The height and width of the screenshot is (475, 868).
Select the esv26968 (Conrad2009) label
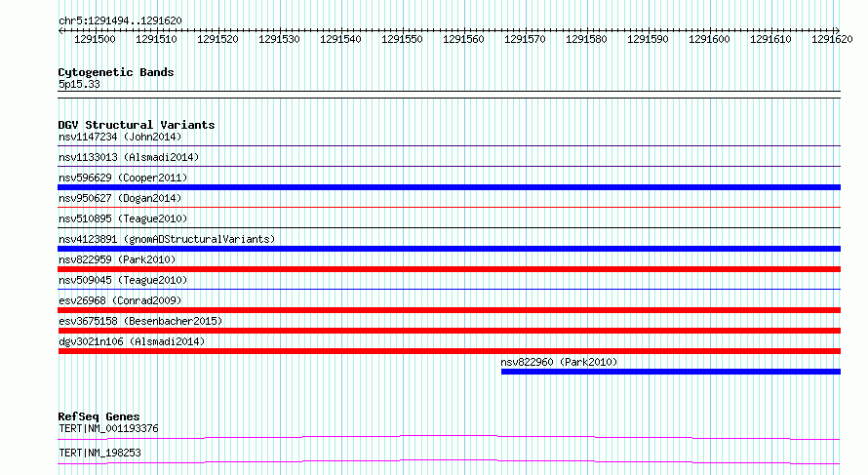coord(120,300)
